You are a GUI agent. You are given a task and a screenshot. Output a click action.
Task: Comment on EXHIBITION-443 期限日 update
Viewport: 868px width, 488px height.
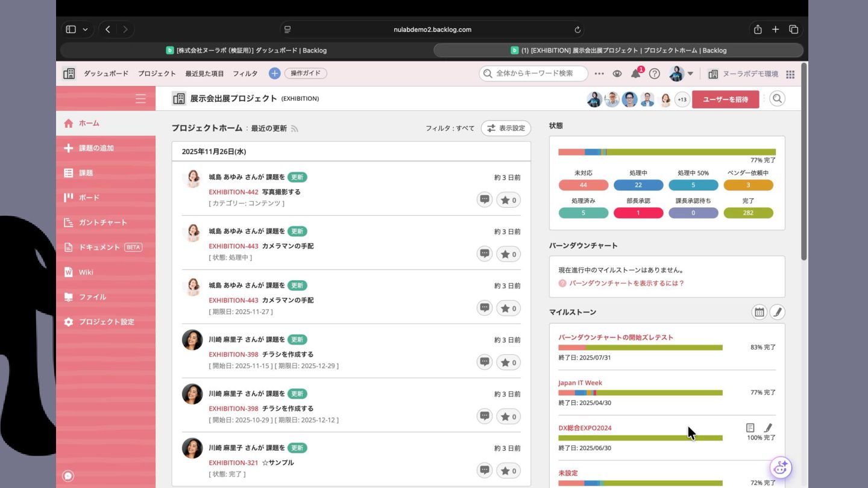pos(485,308)
